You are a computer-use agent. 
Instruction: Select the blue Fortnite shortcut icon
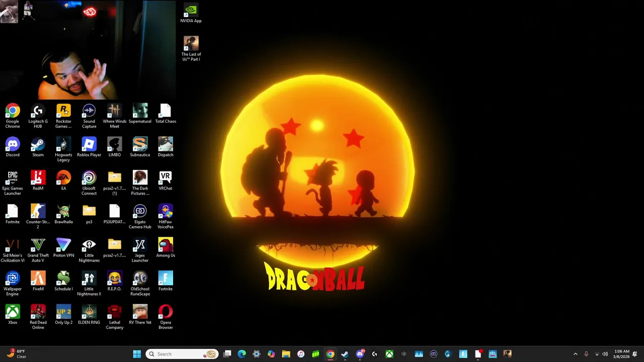[166, 281]
